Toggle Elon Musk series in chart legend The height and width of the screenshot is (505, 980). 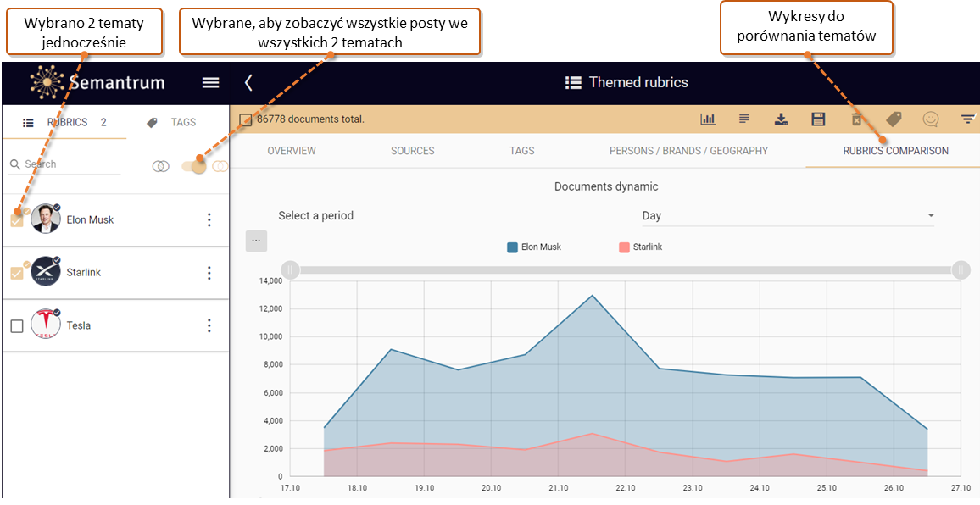pos(534,247)
